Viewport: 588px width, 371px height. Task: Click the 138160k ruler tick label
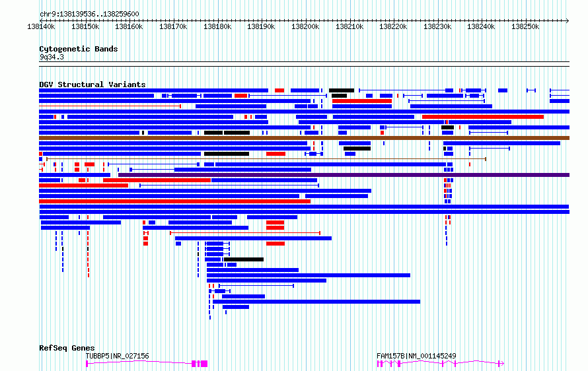(129, 26)
